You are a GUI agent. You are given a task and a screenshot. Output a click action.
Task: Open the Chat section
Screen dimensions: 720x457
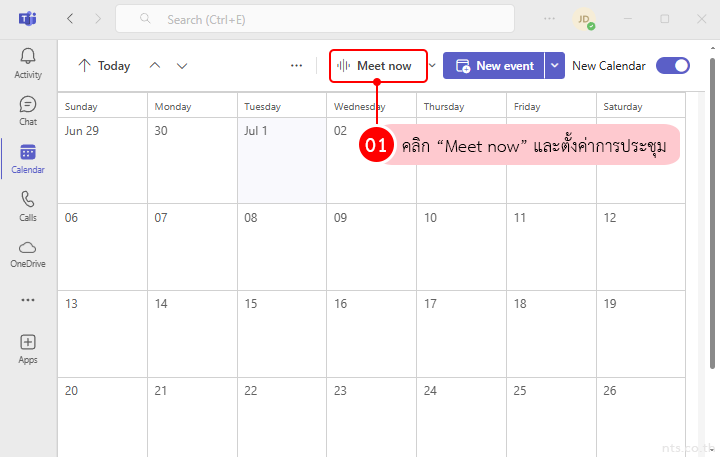tap(28, 110)
